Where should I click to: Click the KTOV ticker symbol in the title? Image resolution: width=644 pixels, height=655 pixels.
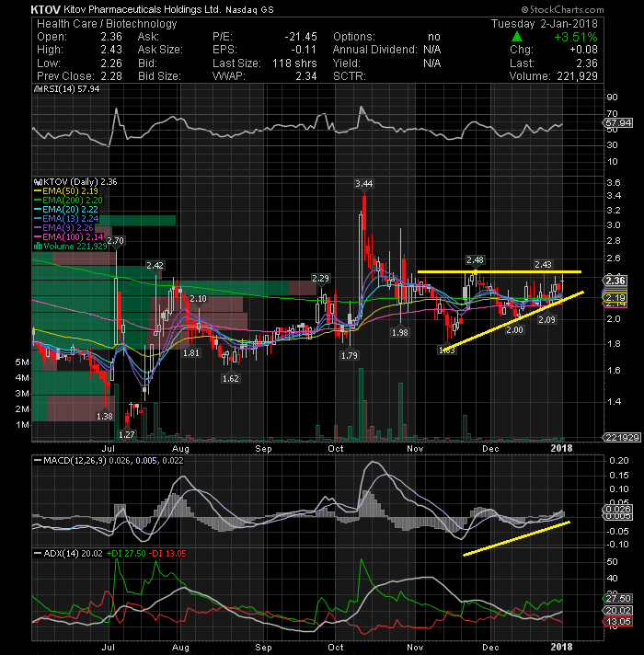(46, 9)
